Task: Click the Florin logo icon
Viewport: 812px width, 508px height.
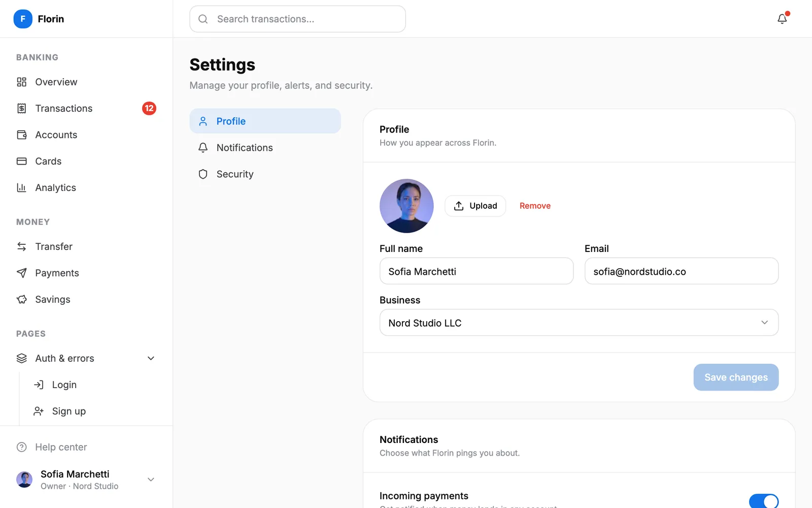Action: coord(23,19)
